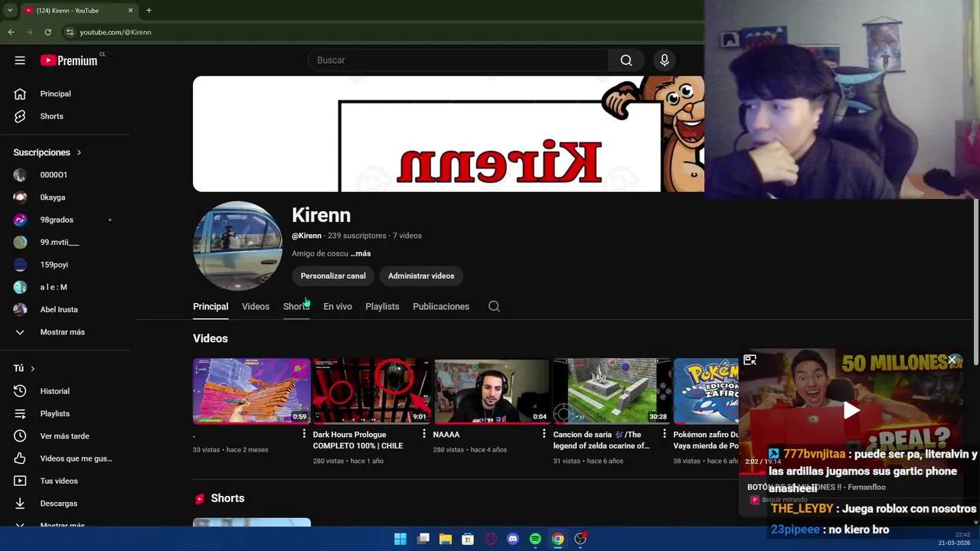
Task: Open the browser tab list dropdown arrow
Action: click(10, 10)
